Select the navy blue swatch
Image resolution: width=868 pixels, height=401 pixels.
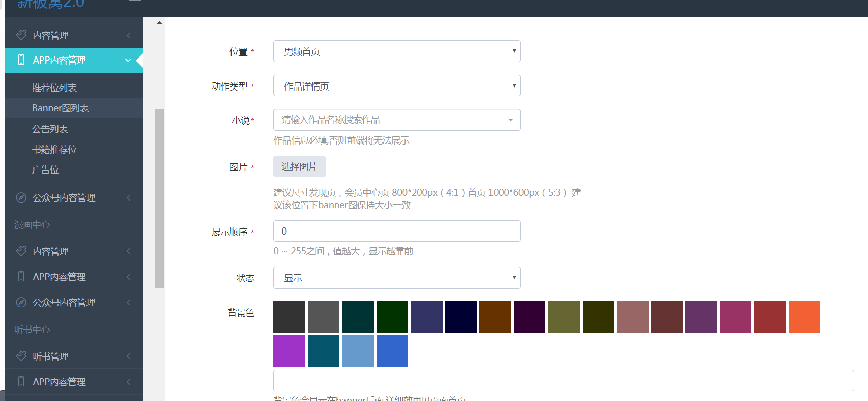point(461,317)
